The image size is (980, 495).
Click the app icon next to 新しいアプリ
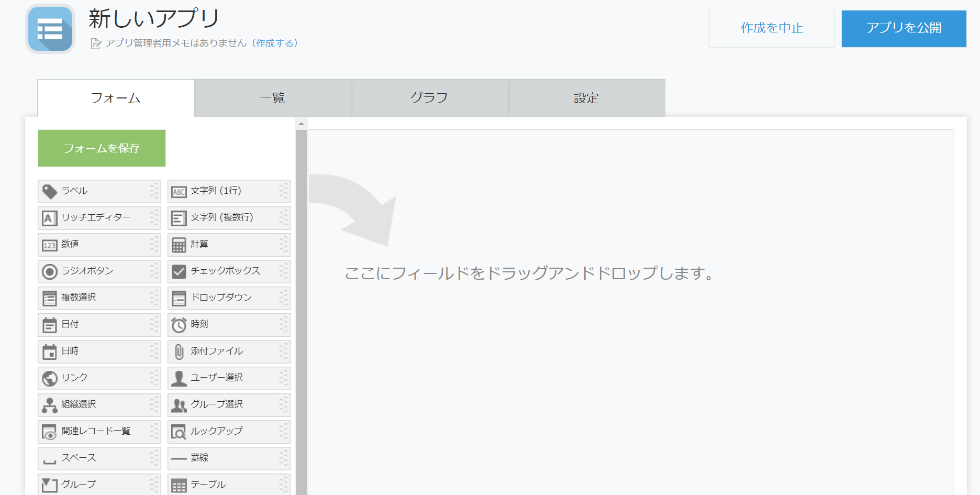tap(50, 29)
